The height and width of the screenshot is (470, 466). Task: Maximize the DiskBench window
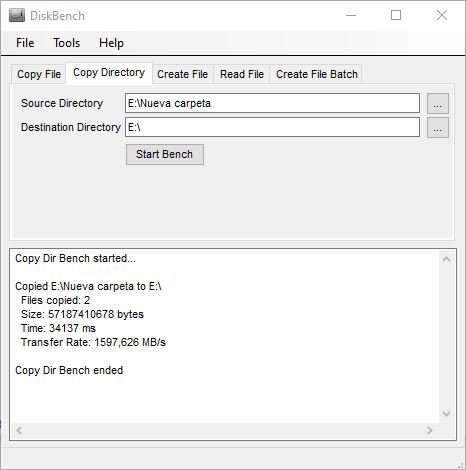(x=396, y=15)
